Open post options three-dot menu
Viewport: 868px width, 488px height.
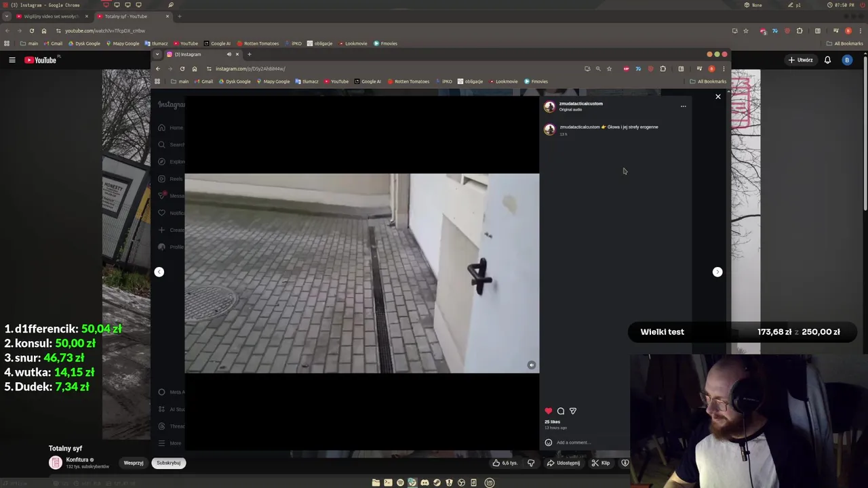click(x=683, y=106)
